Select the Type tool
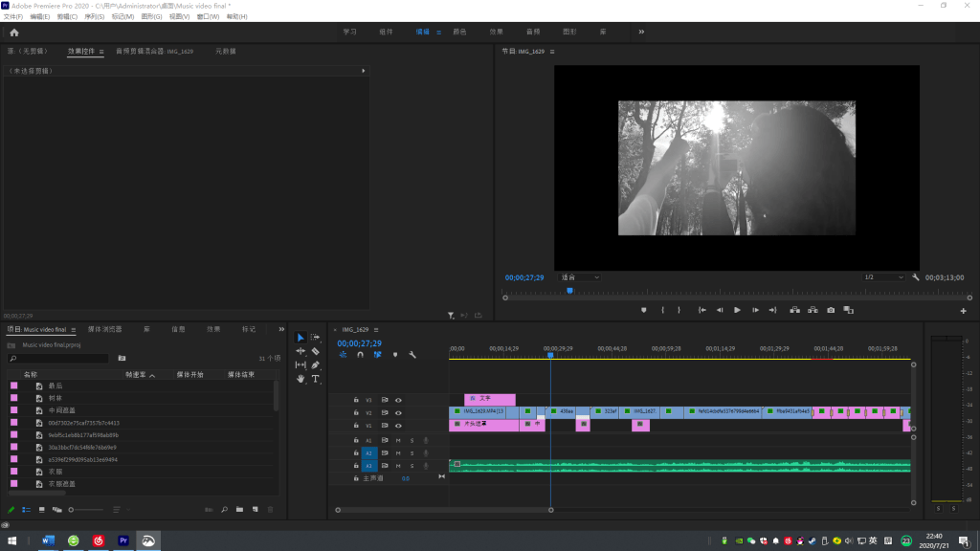Viewport: 980px width, 551px height. pyautogui.click(x=315, y=379)
